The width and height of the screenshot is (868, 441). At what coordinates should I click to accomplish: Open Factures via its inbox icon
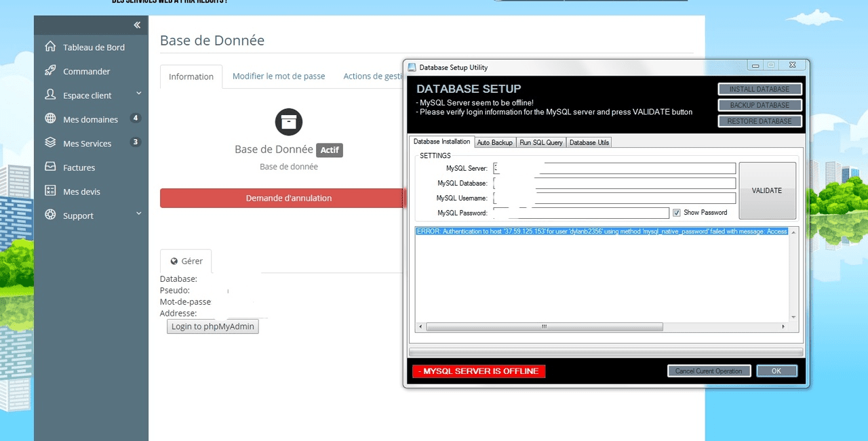click(x=50, y=167)
